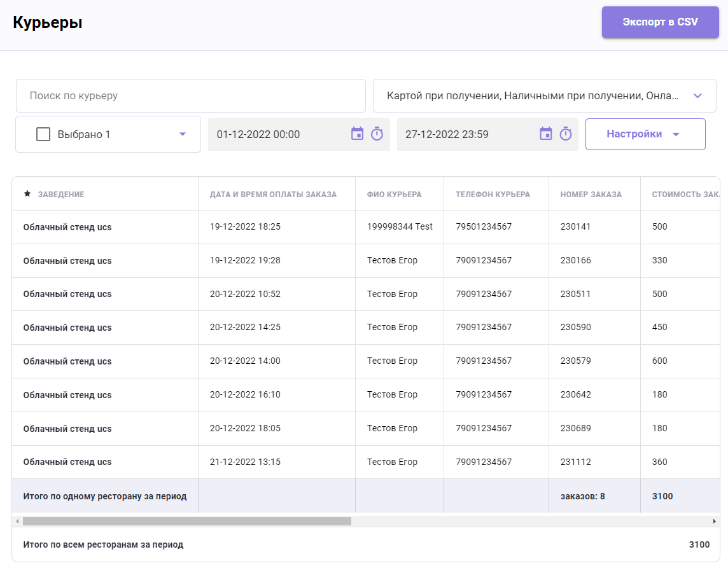Click order number 230579

(576, 361)
